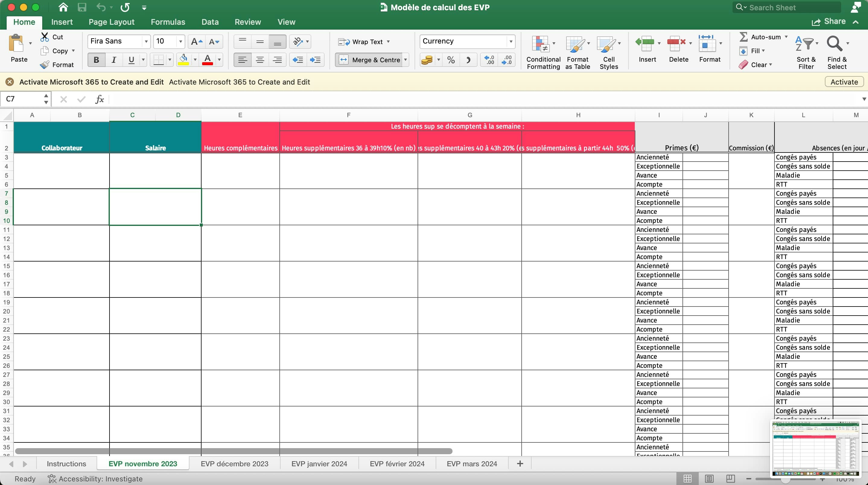Open the Home ribbon tab

coord(24,21)
